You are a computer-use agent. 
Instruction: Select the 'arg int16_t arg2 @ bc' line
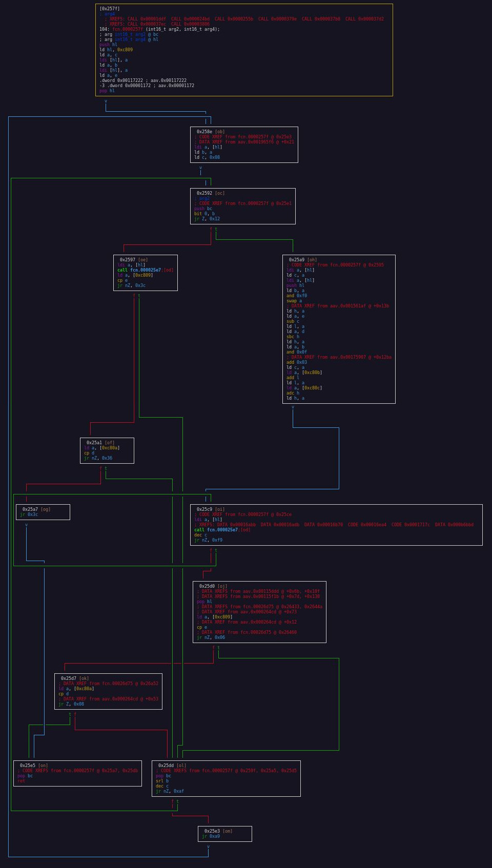click(129, 34)
